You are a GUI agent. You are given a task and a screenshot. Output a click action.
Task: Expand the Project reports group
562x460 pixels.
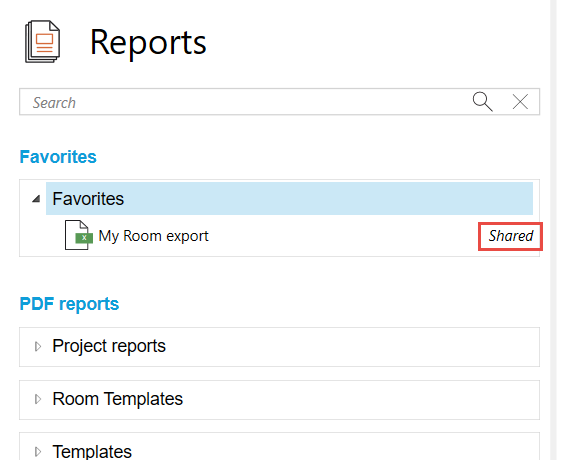[x=38, y=346]
